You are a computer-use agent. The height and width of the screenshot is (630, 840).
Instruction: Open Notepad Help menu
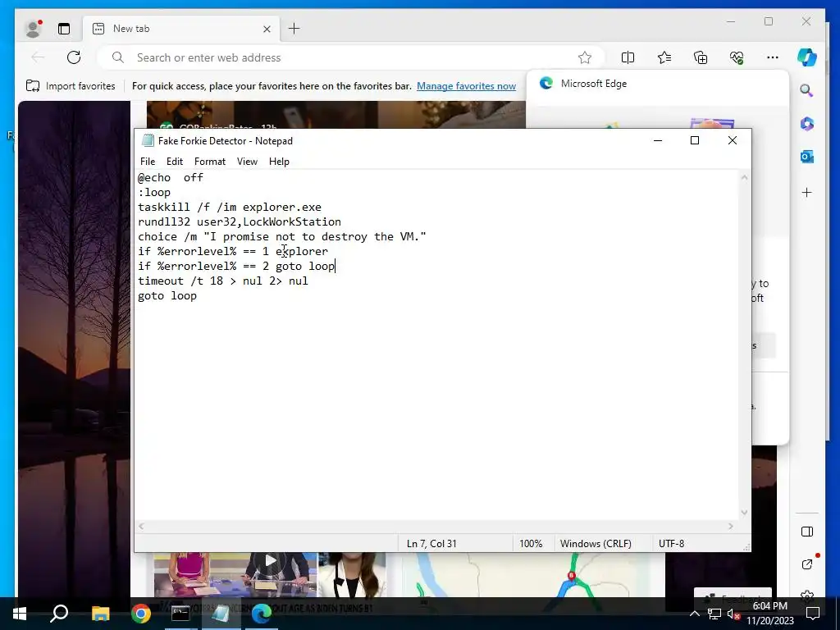pyautogui.click(x=279, y=162)
